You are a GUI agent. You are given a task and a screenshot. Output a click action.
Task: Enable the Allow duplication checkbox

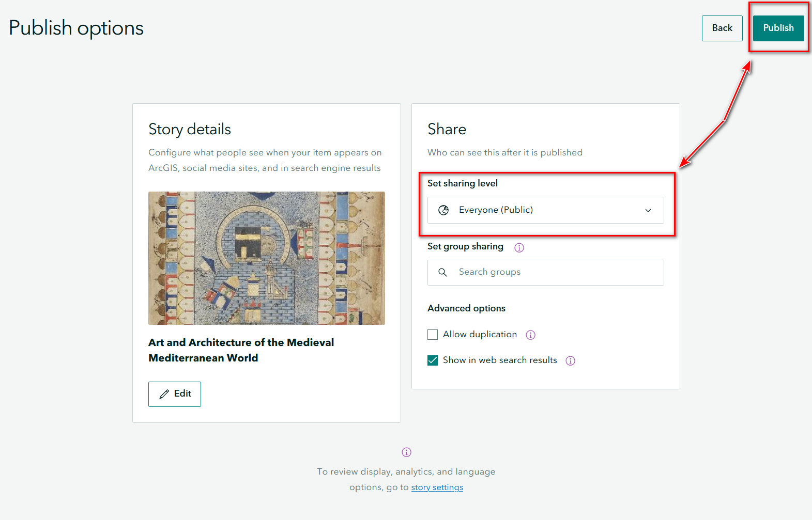pos(433,335)
